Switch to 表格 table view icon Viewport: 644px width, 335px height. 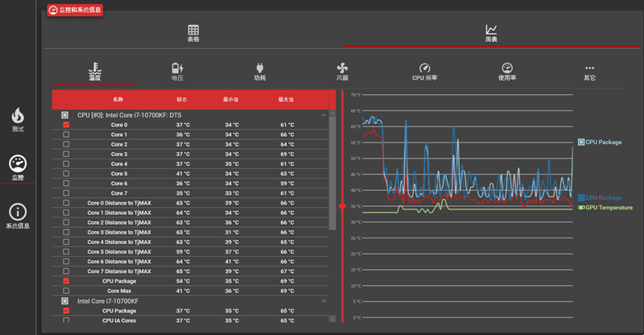coord(193,30)
